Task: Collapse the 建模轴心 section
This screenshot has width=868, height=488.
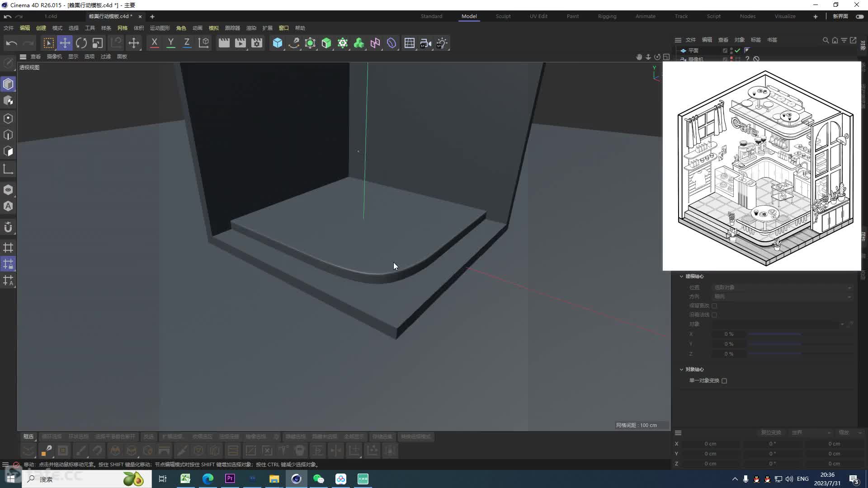Action: (681, 277)
